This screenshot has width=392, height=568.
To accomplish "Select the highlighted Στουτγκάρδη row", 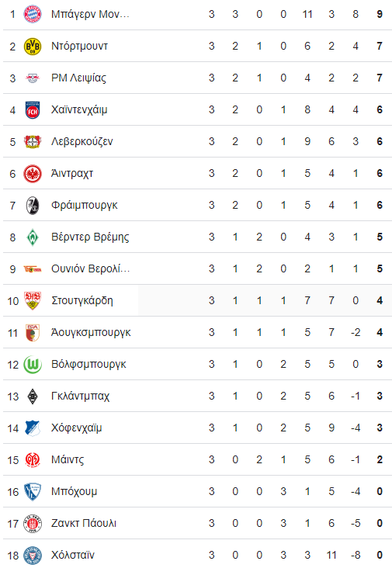I will pos(197,300).
